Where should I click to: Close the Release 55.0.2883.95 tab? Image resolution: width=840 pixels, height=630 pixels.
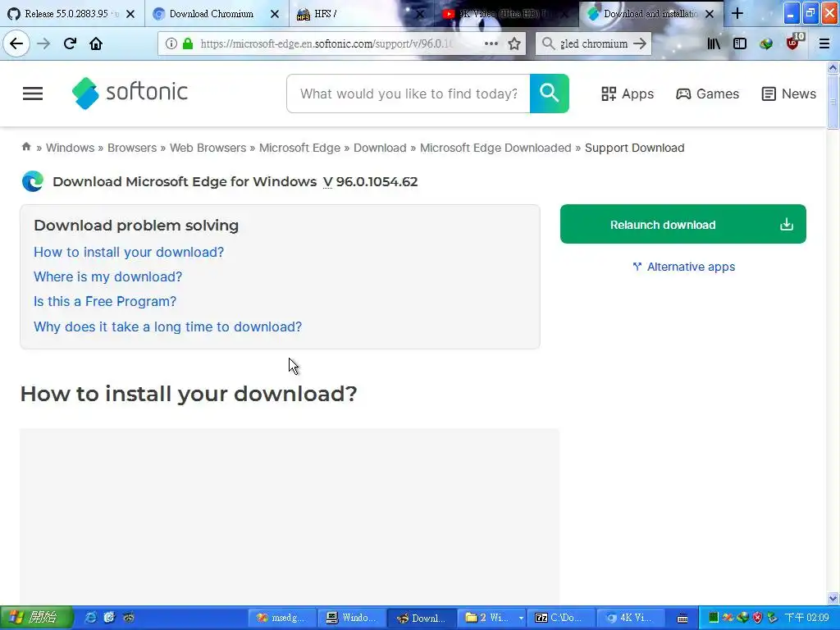coord(130,14)
